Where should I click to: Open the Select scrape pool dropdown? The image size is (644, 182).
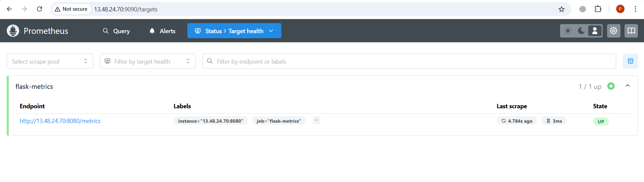[50, 61]
